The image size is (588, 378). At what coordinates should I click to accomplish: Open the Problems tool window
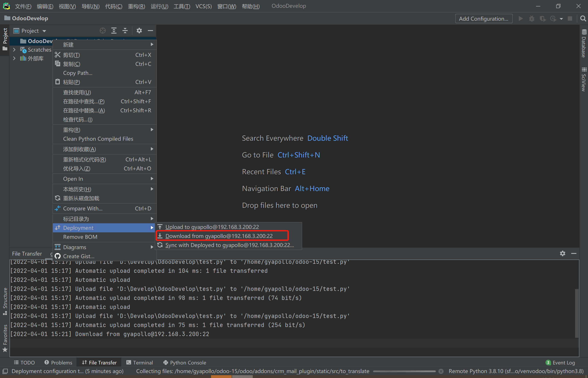click(x=58, y=363)
